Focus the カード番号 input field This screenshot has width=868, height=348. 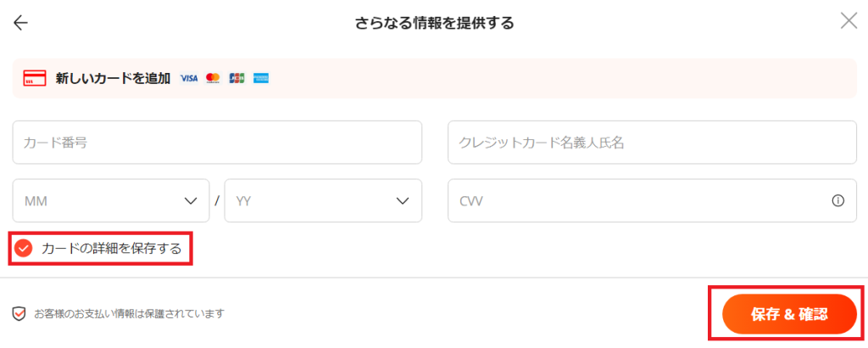tap(217, 143)
